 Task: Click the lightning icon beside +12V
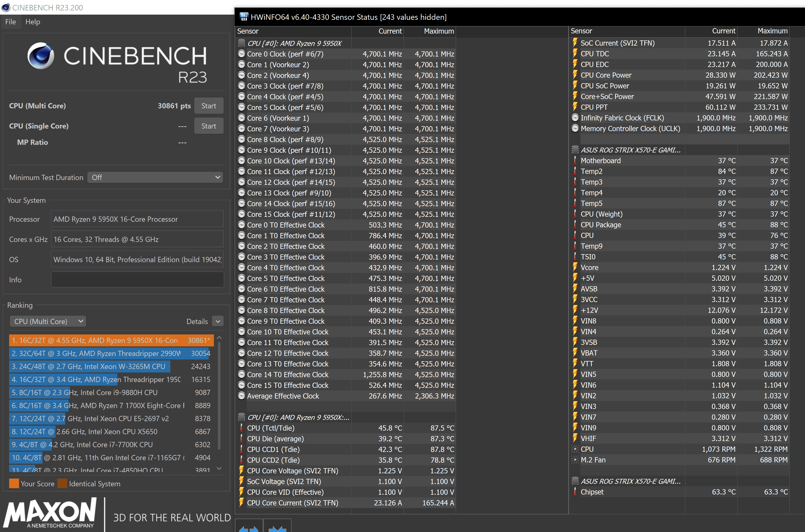coord(575,310)
